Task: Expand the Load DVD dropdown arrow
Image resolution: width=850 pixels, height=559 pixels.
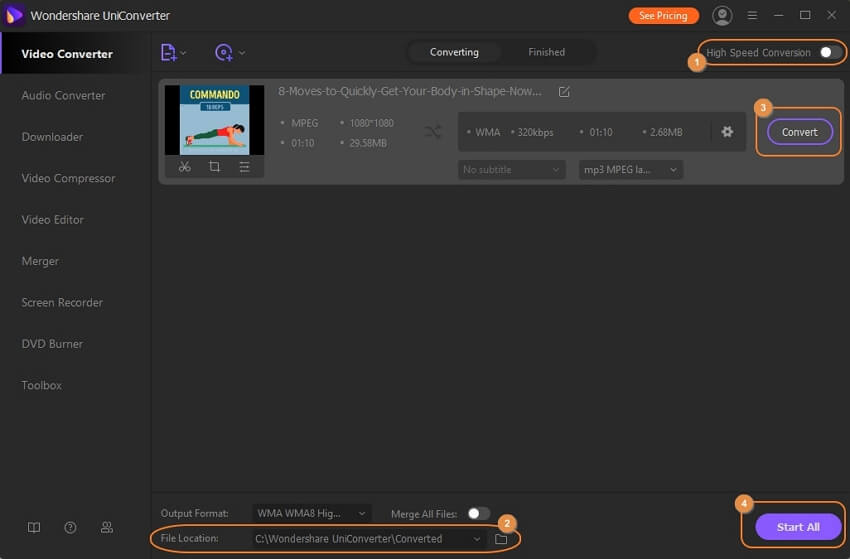Action: click(x=242, y=53)
